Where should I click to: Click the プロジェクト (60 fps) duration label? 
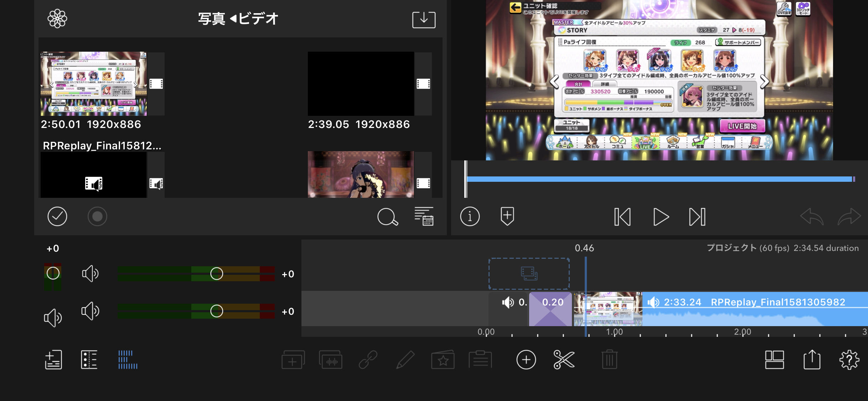coord(782,248)
